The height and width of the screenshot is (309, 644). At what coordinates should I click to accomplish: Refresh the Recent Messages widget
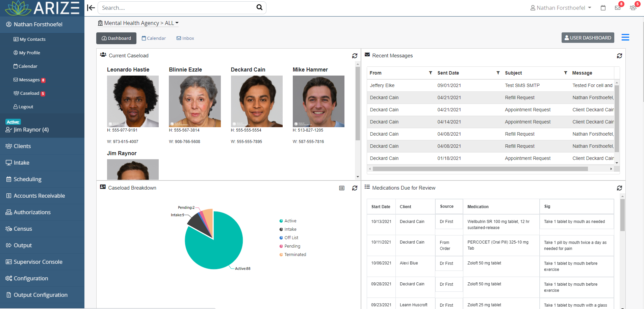click(x=619, y=56)
